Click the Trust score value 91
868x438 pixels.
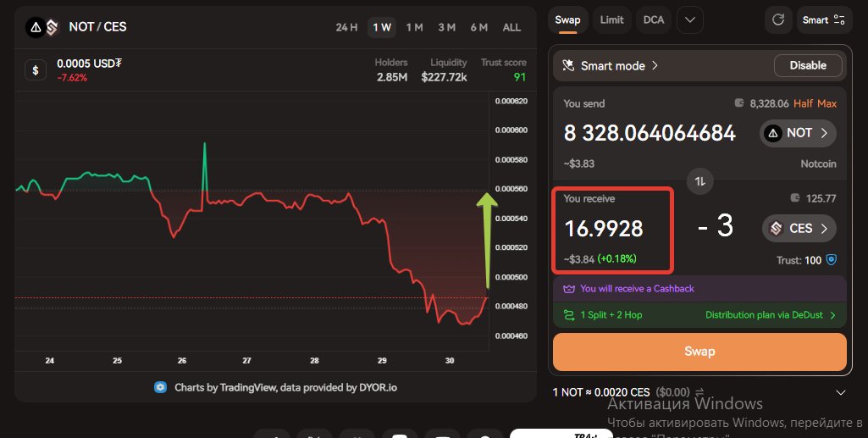coord(519,77)
